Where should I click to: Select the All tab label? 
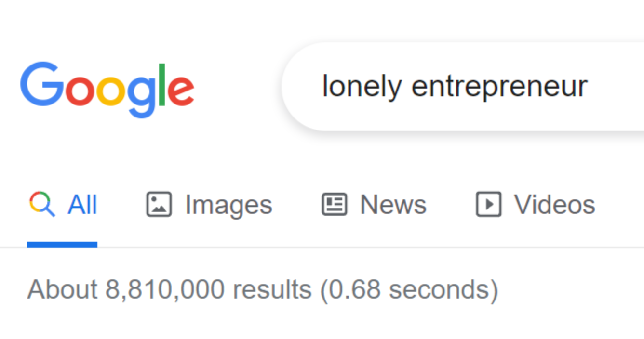[x=82, y=205]
